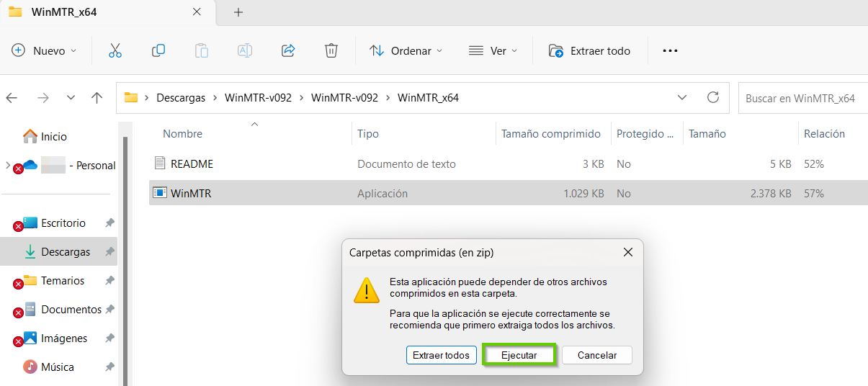Click Extraer todos button in dialog

(x=442, y=355)
